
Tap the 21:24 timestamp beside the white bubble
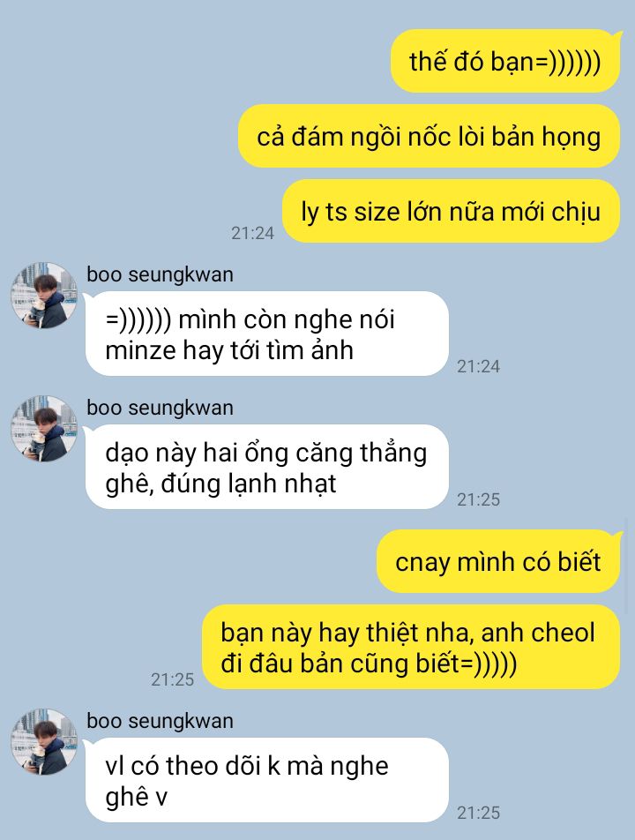click(x=478, y=366)
